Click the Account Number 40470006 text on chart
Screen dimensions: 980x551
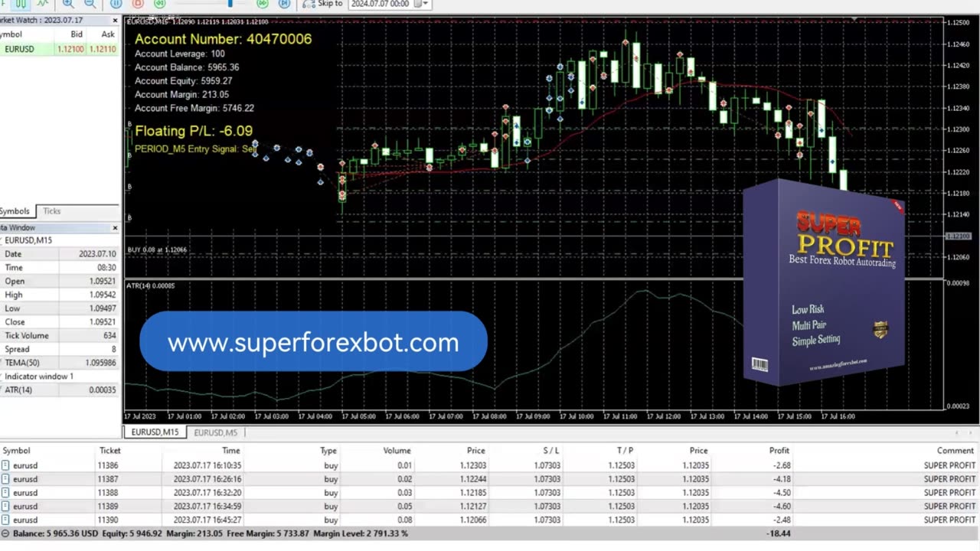(223, 38)
